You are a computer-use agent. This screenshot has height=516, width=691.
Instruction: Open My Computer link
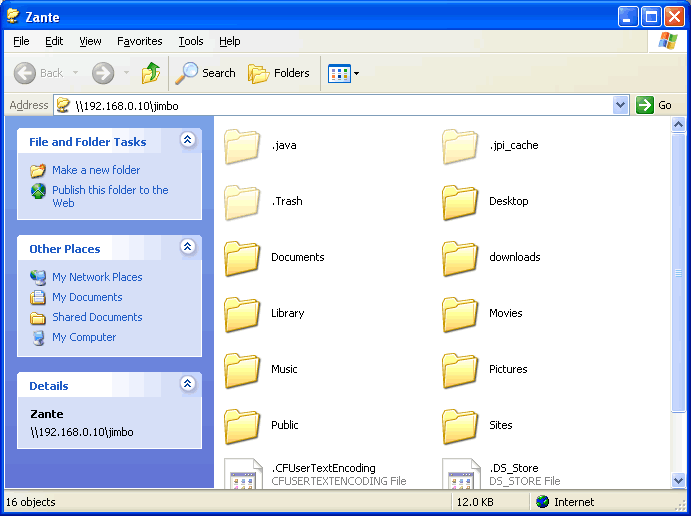84,337
